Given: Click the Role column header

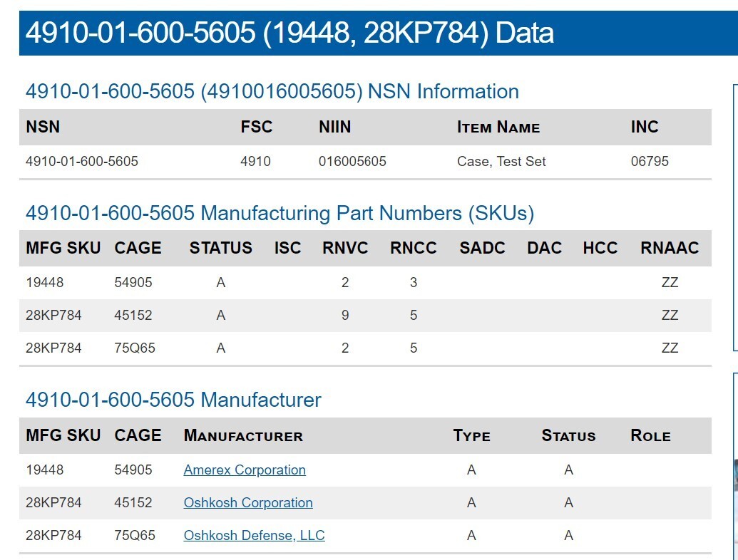Looking at the screenshot, I should (650, 435).
